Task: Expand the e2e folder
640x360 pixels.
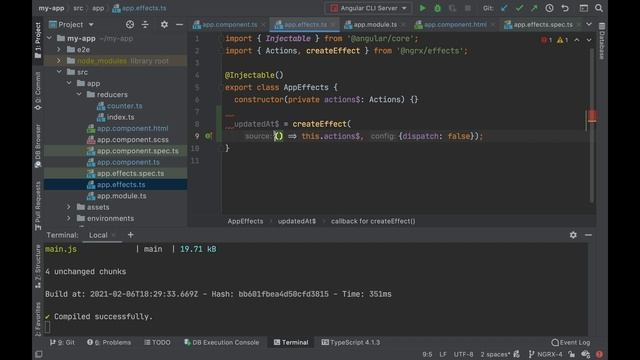Action: (59, 49)
